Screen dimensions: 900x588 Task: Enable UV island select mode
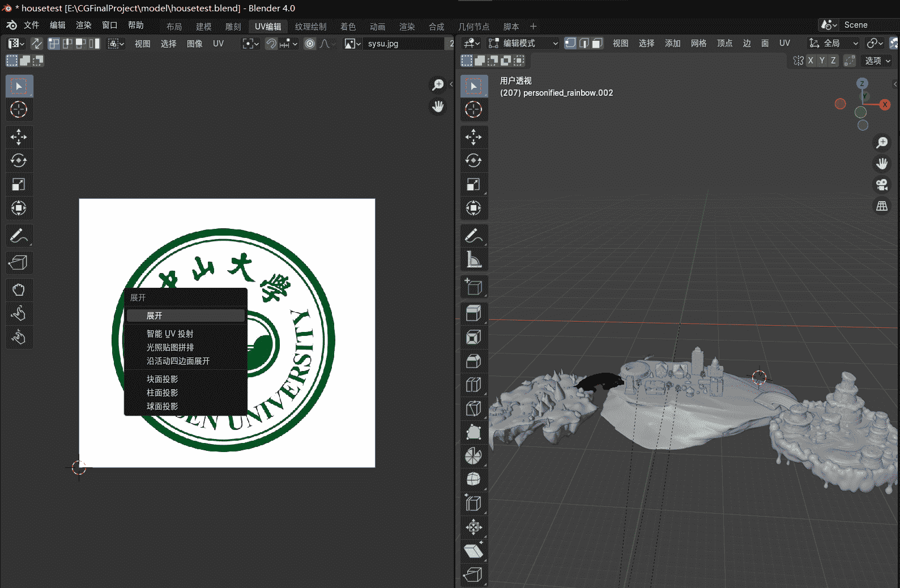pos(94,43)
